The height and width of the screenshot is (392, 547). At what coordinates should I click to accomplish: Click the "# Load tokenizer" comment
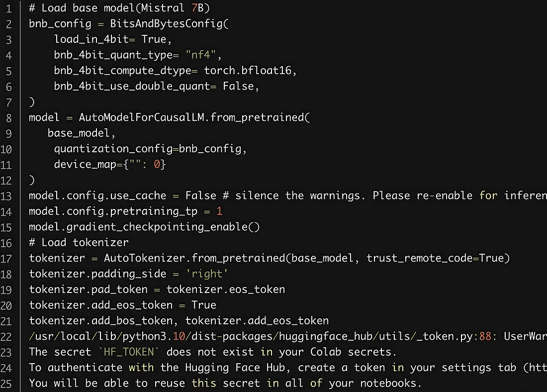pyautogui.click(x=79, y=242)
